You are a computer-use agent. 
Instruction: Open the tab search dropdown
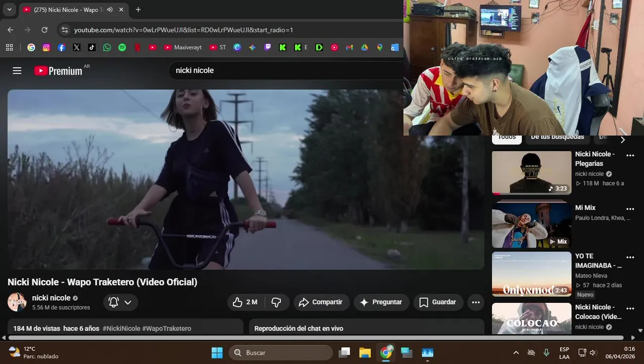pos(9,10)
